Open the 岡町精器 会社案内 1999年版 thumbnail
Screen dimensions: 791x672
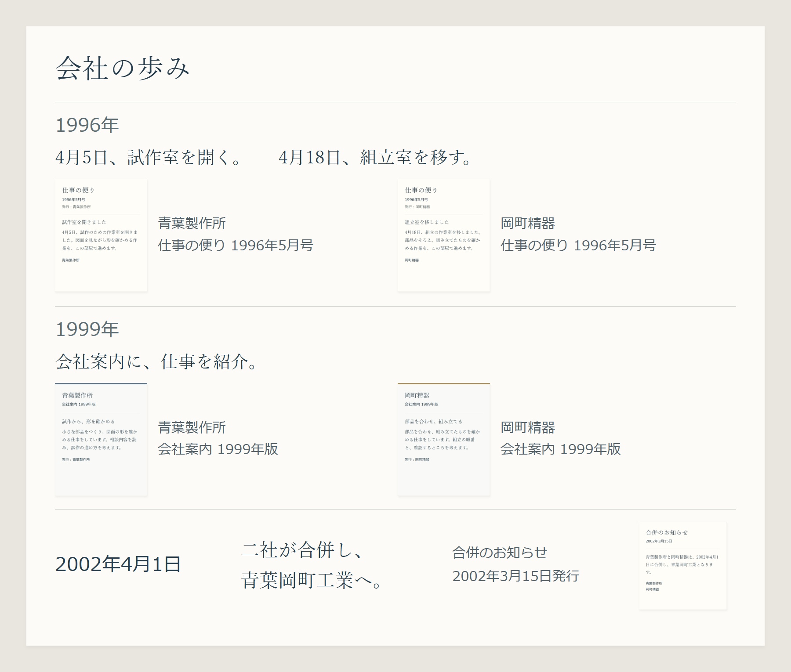click(x=444, y=439)
